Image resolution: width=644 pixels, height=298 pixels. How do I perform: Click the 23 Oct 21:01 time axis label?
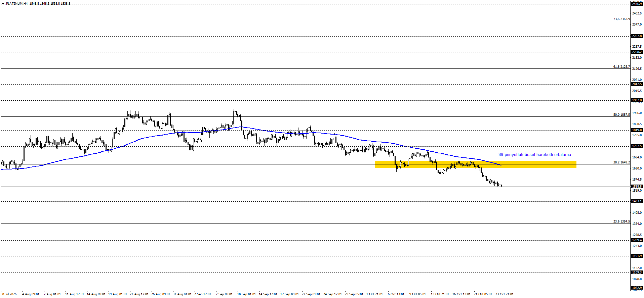tap(505, 294)
